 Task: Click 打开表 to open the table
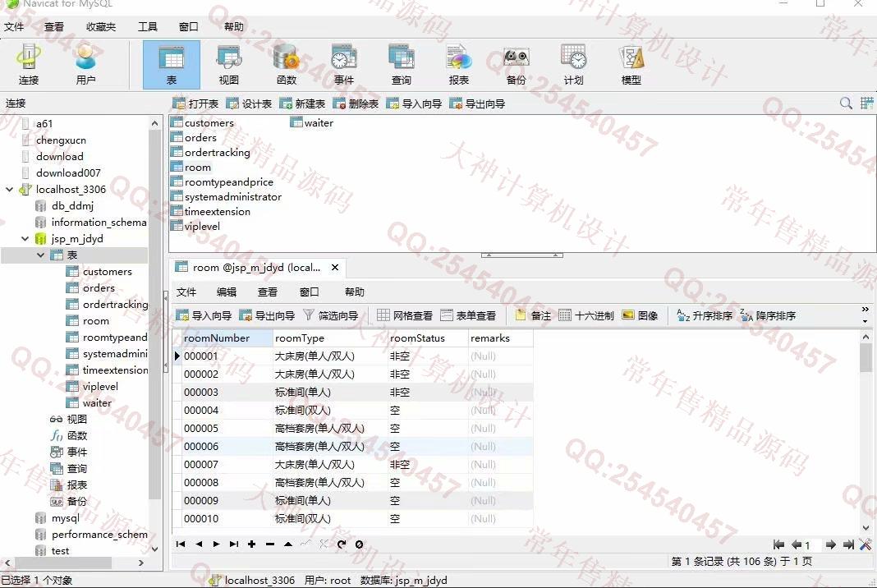point(195,103)
